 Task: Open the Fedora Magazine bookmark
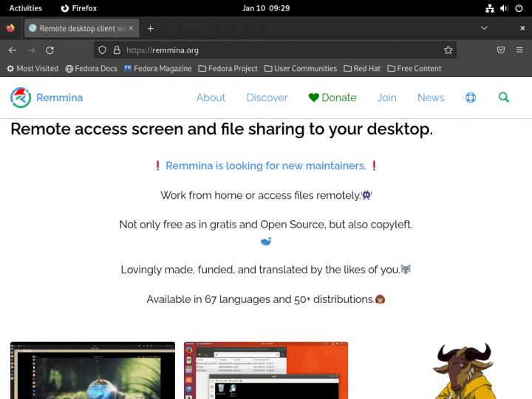pyautogui.click(x=157, y=68)
